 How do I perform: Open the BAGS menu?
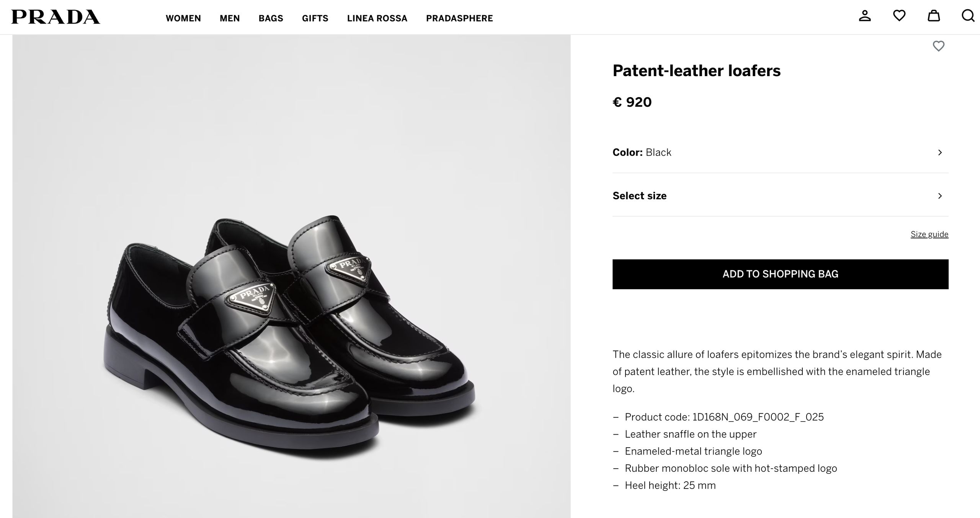pos(271,18)
